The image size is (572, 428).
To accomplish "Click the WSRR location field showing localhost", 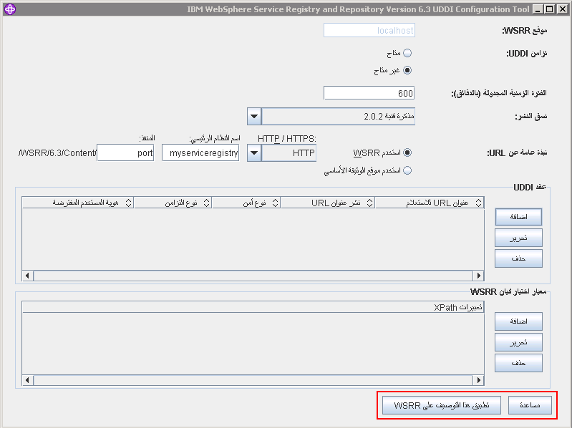I will (369, 30).
